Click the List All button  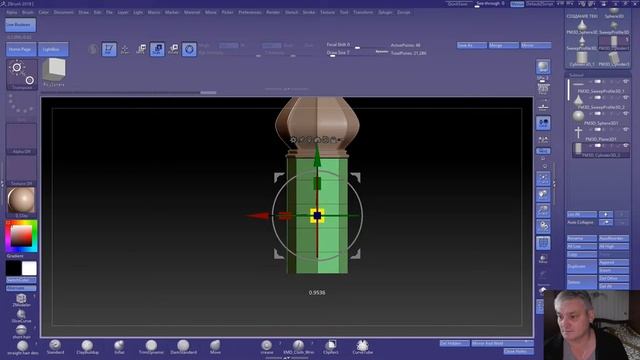tap(582, 214)
